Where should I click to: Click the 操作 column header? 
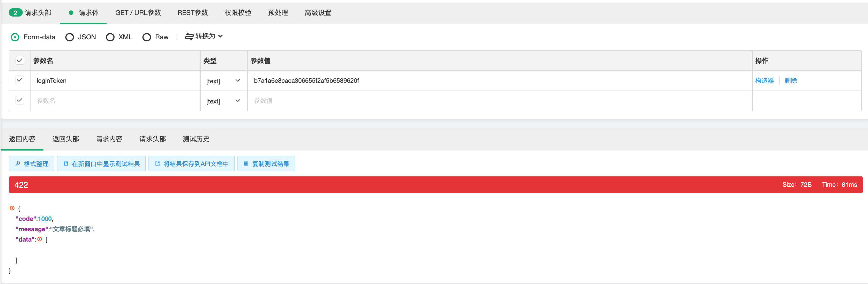coord(761,61)
